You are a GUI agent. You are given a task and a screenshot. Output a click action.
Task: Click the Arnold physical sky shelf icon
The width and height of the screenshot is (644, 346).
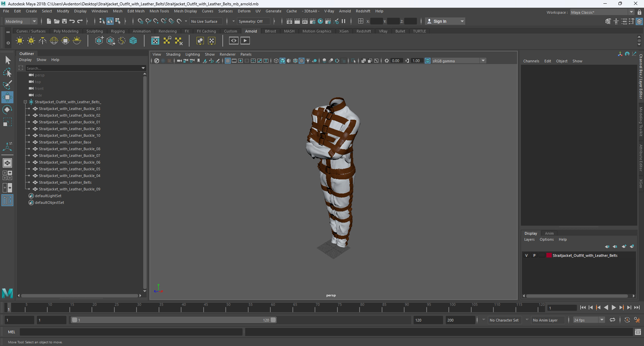tap(77, 41)
